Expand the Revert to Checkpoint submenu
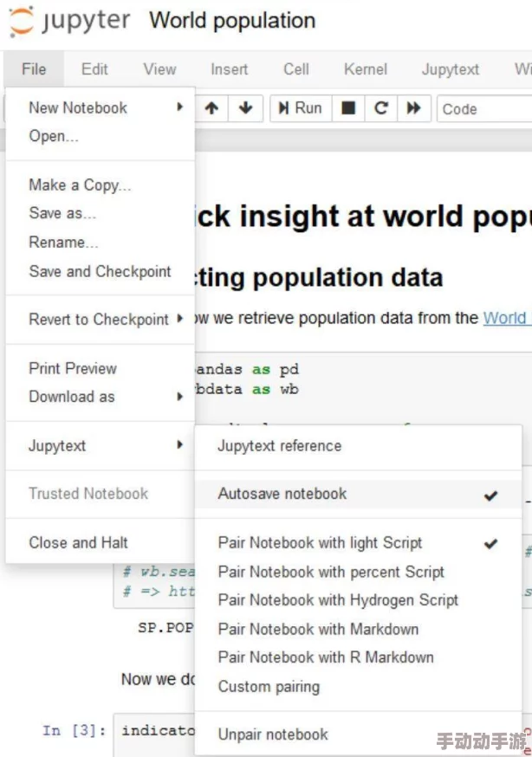The width and height of the screenshot is (532, 757). click(101, 319)
